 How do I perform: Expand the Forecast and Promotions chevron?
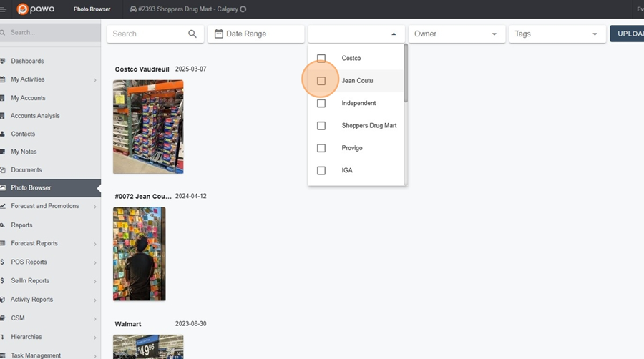[95, 207]
